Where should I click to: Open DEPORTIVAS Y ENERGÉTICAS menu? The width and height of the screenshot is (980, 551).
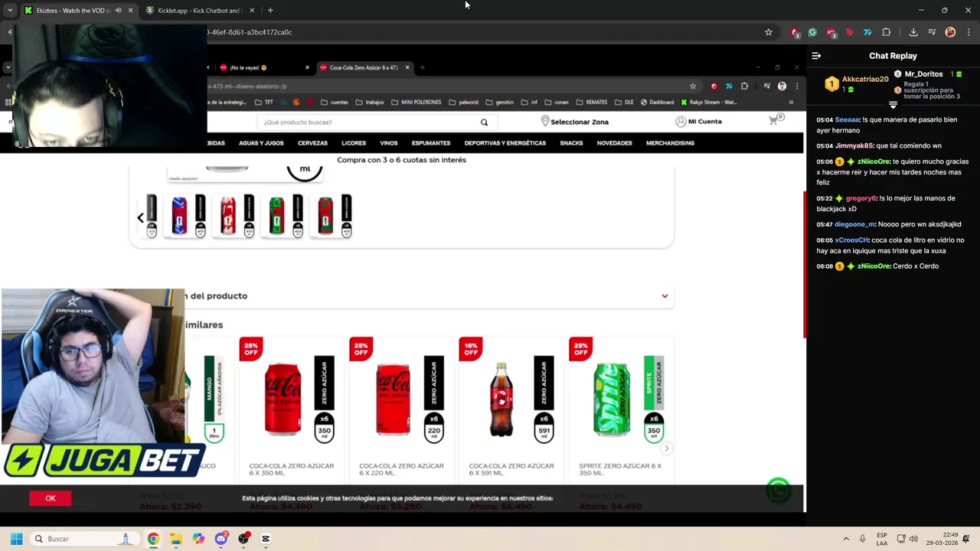tap(505, 143)
